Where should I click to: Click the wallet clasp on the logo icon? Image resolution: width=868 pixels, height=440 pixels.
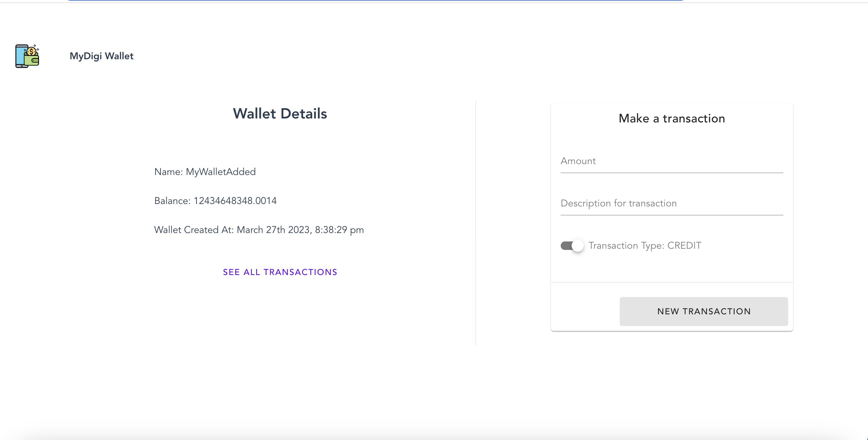35,61
